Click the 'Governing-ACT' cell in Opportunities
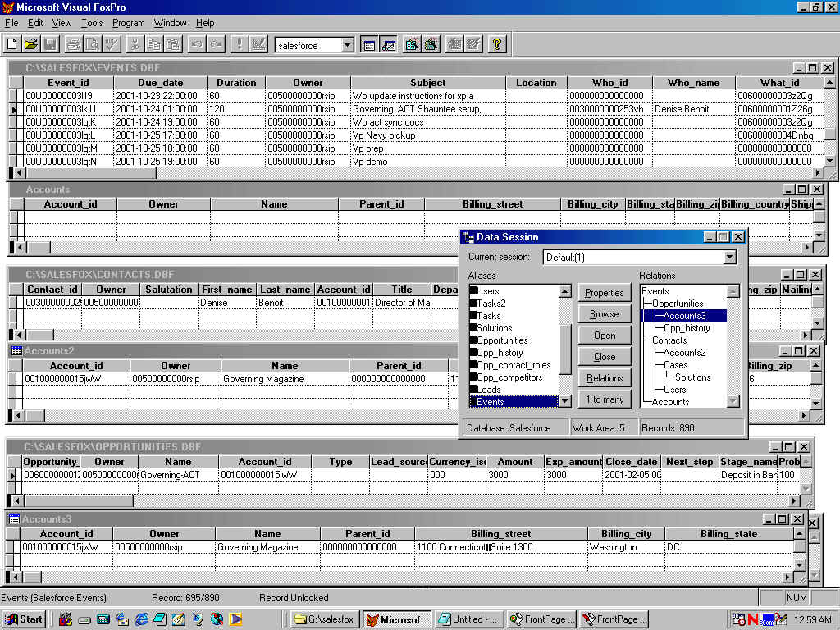 178,475
